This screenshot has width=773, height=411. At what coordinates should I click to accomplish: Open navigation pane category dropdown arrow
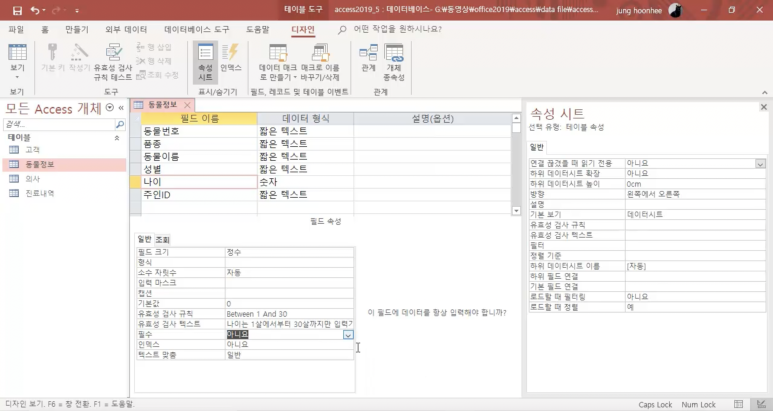click(110, 107)
